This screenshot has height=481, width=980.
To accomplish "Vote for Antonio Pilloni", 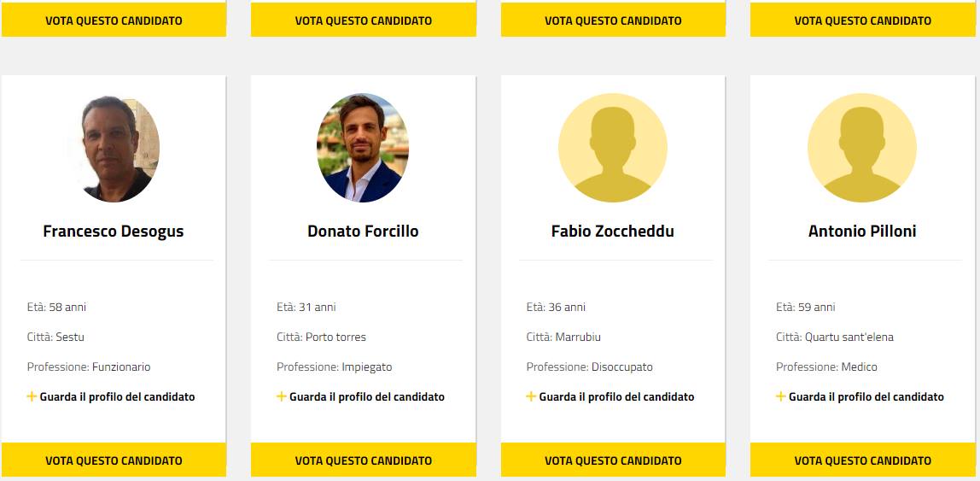I will (862, 460).
